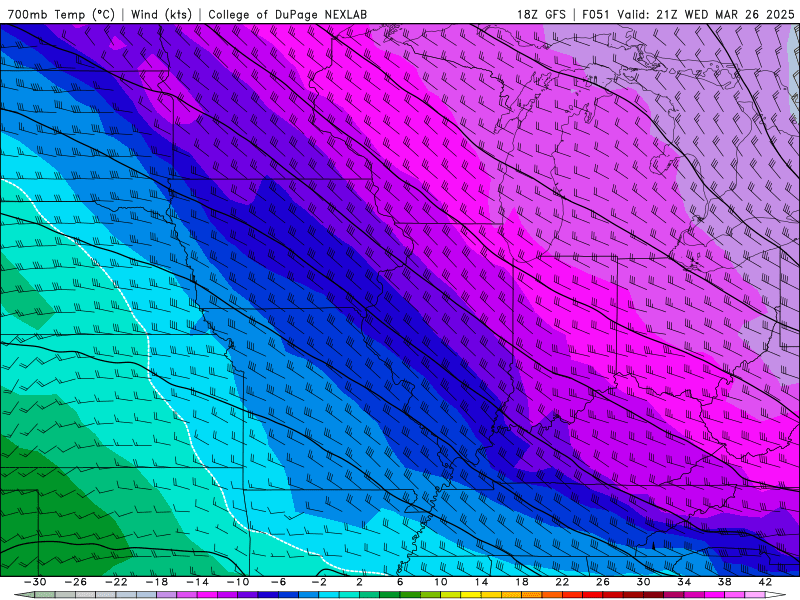Click 'Valid: 21Z WED MAR 26 2025' text
800x600 pixels.
coord(706,14)
